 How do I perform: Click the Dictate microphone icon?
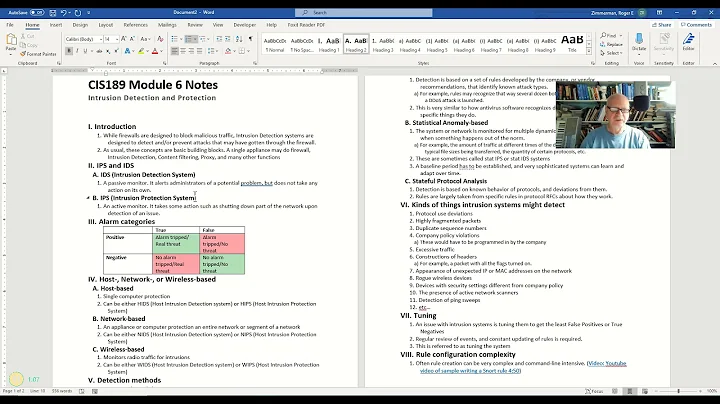point(639,41)
